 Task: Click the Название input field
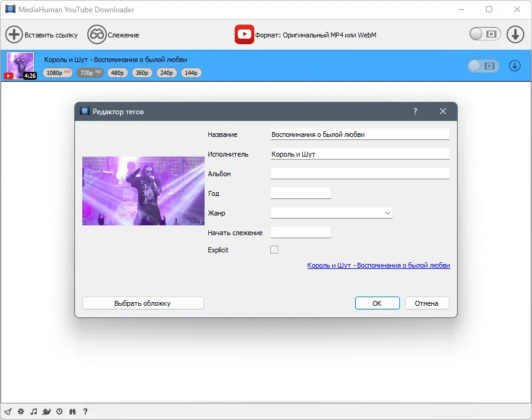point(360,134)
